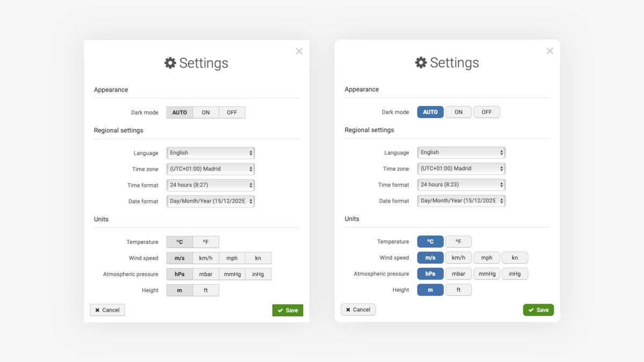Turn Dark mode ON in right dialog
This screenshot has height=362, width=644.
(x=458, y=112)
